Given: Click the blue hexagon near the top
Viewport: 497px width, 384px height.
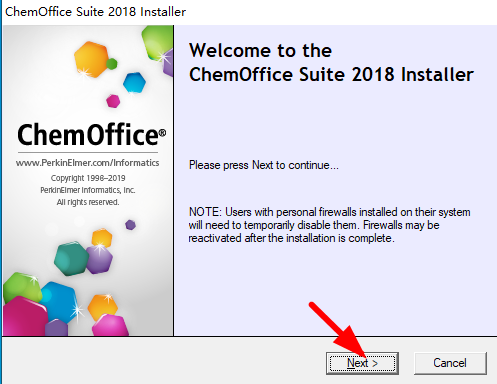Looking at the screenshot, I should tap(134, 82).
